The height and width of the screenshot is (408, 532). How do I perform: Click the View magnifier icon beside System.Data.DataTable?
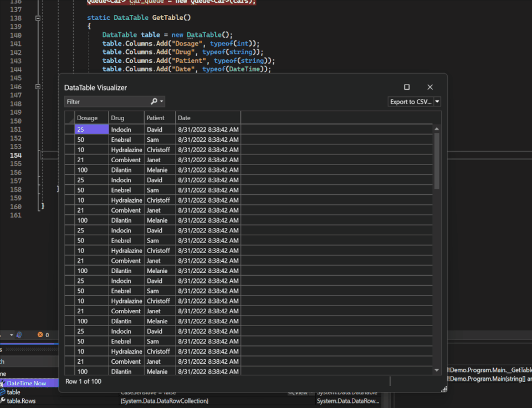[293, 391]
